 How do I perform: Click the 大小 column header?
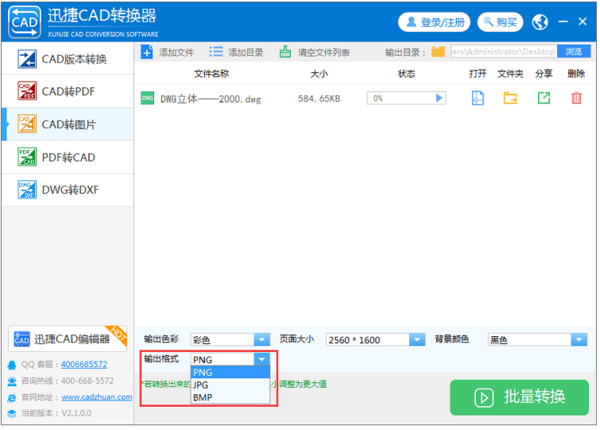tap(319, 73)
